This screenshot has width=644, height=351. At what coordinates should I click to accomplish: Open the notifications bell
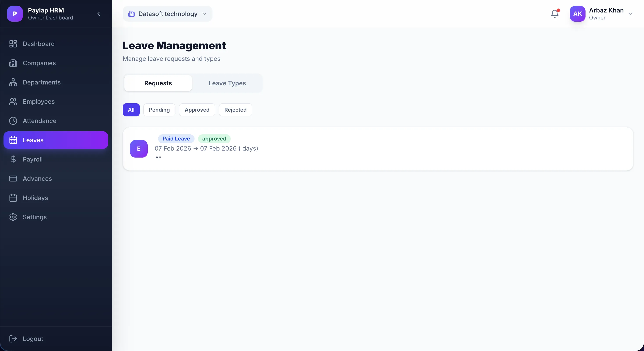555,14
